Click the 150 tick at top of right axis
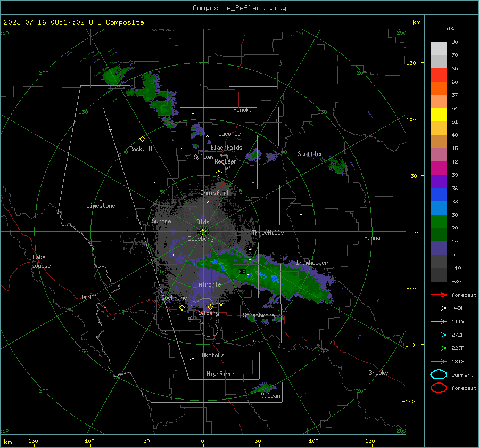 [411, 63]
